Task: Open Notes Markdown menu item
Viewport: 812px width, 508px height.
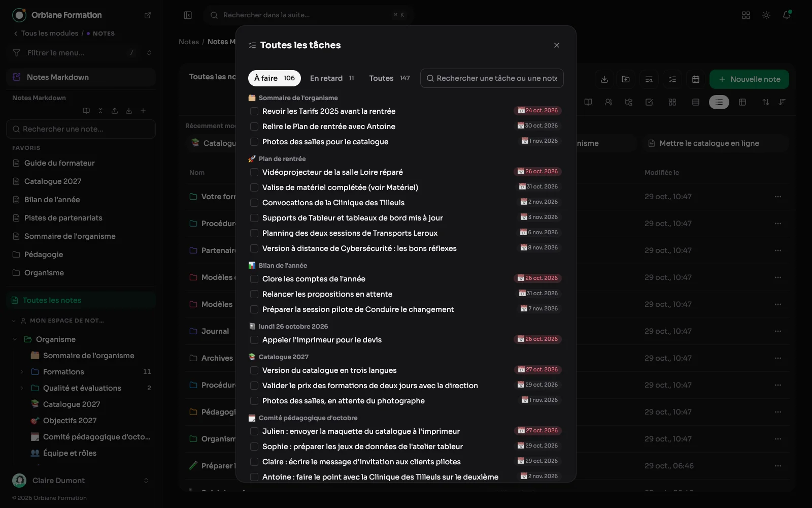Action: (81, 77)
